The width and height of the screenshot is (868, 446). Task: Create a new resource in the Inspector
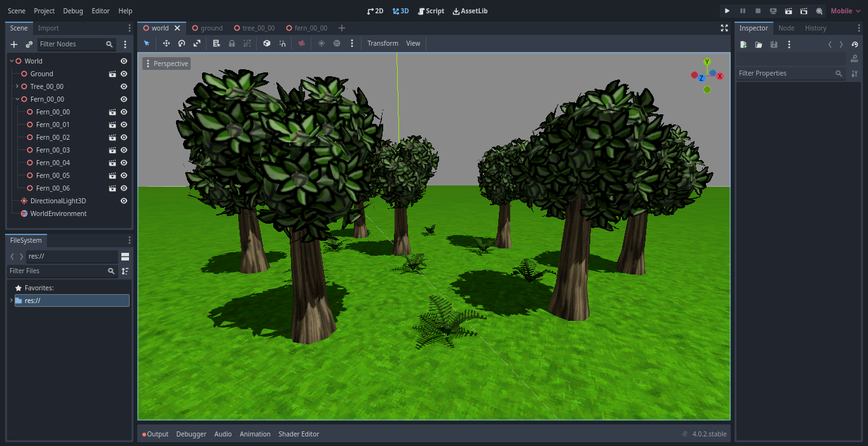pyautogui.click(x=743, y=44)
